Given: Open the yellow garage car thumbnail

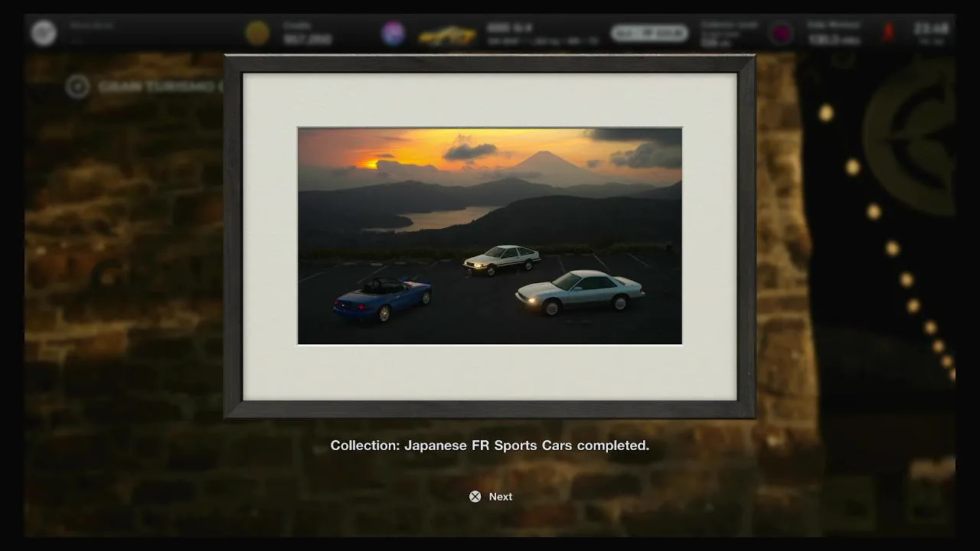Looking at the screenshot, I should coord(447,35).
